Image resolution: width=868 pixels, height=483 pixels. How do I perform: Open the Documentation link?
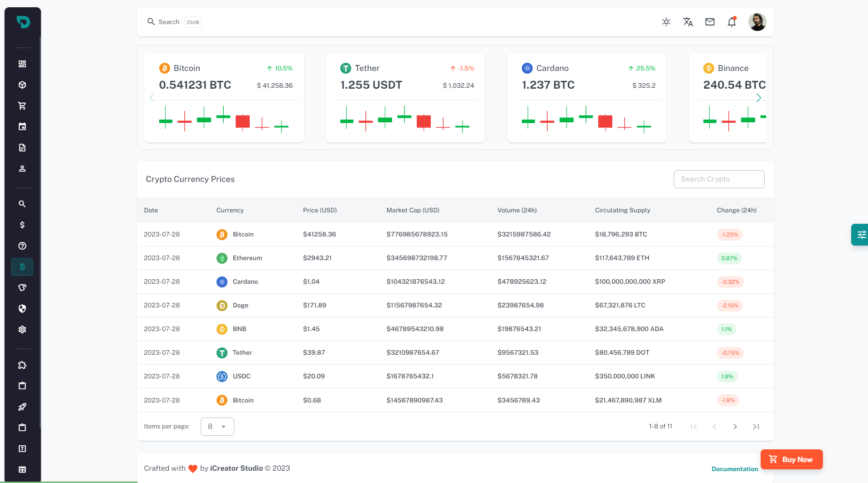tap(734, 469)
